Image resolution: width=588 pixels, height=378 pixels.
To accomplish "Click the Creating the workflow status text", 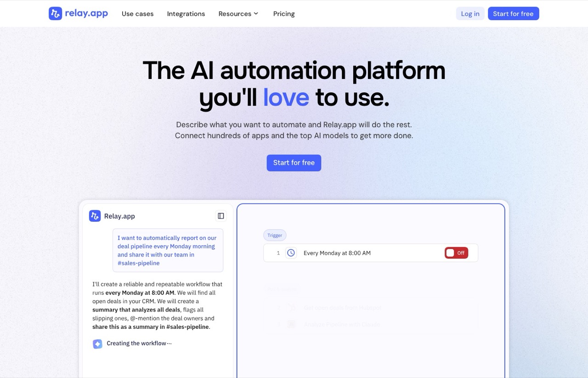I will pyautogui.click(x=139, y=343).
